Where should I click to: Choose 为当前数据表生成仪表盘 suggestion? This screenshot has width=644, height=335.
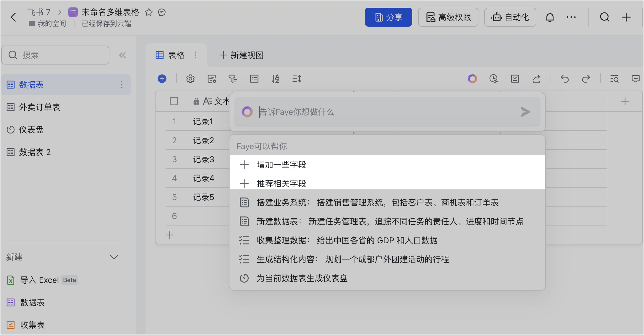pyautogui.click(x=387, y=278)
